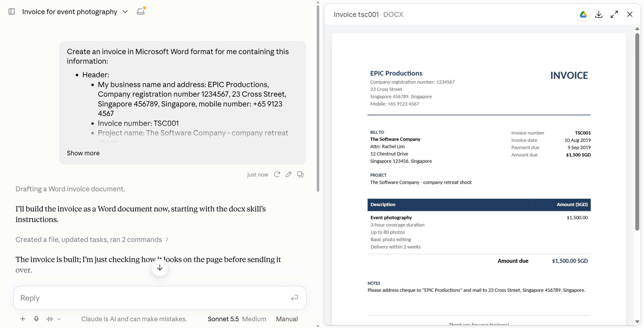Image resolution: width=644 pixels, height=328 pixels.
Task: Click the 'Delivery within 2 weeks' line
Action: click(395, 247)
